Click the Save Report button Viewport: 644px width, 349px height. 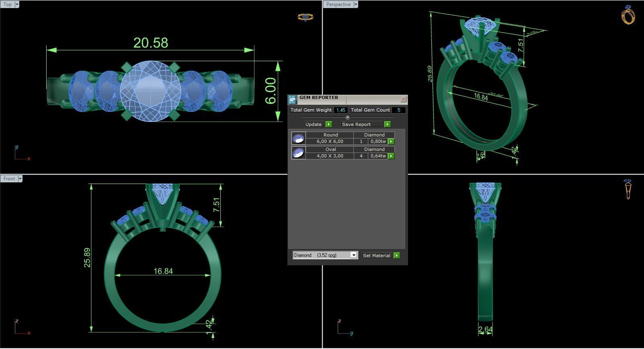tap(363, 124)
